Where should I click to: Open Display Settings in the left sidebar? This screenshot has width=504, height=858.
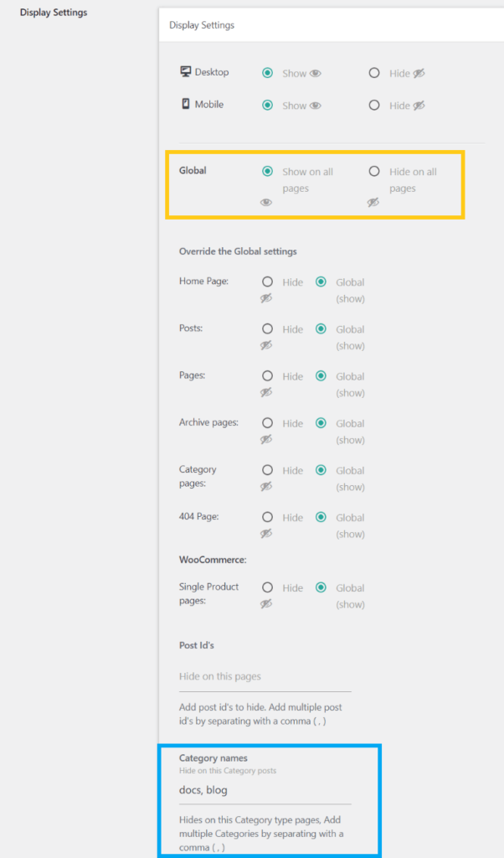(54, 13)
